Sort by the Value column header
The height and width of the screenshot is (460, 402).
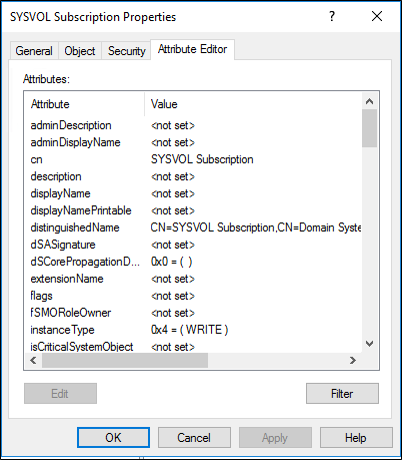(253, 104)
